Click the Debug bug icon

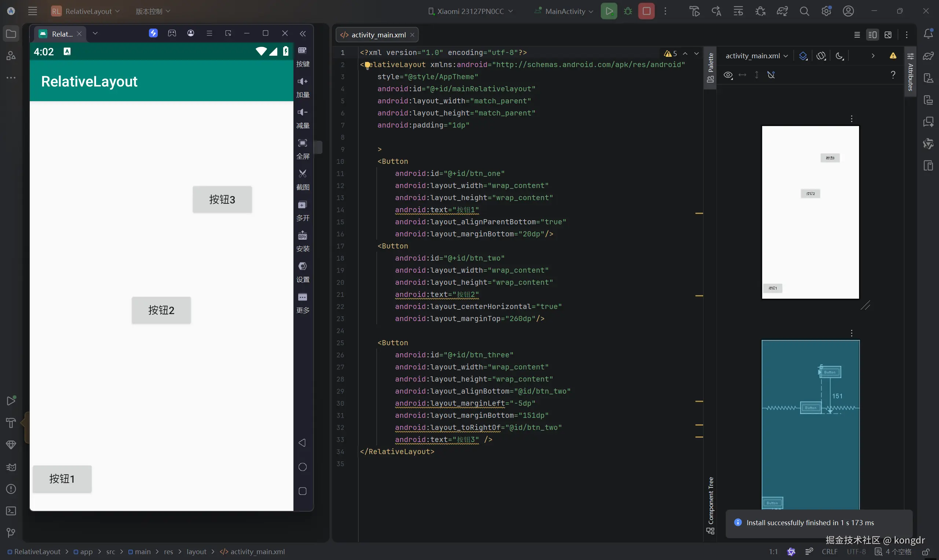coord(628,11)
